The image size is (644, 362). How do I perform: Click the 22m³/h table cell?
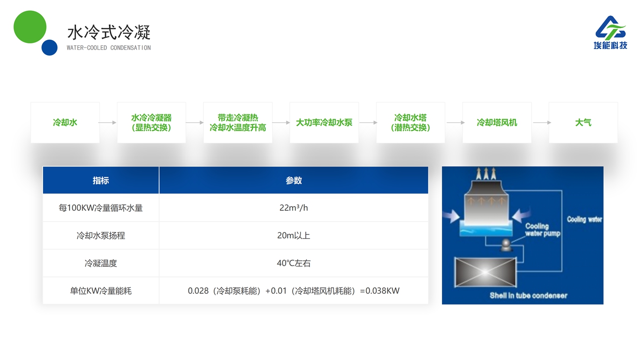click(294, 208)
